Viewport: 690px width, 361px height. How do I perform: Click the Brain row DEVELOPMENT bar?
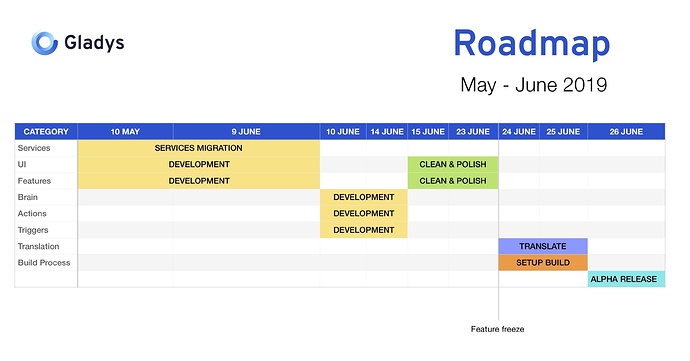[363, 197]
